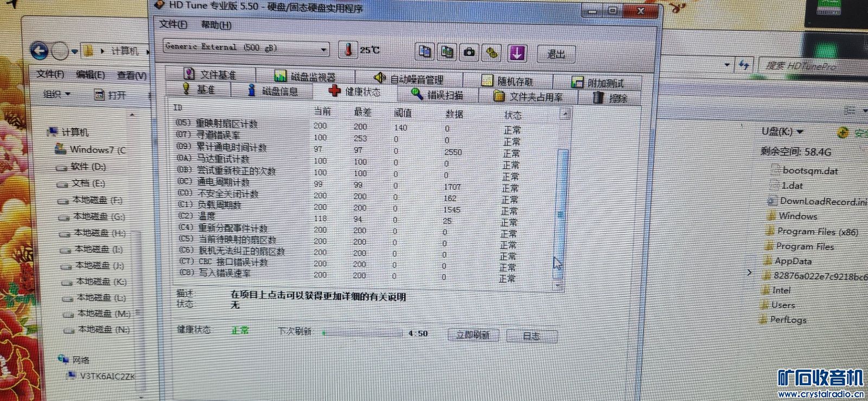Select the (0C) 通电周期计数 row
The image size is (868, 401).
pos(367,184)
